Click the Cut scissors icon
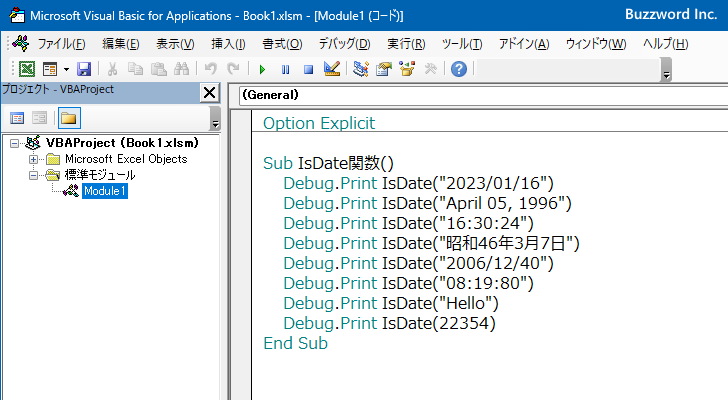Screen dimensions: 728x400 click(112, 69)
